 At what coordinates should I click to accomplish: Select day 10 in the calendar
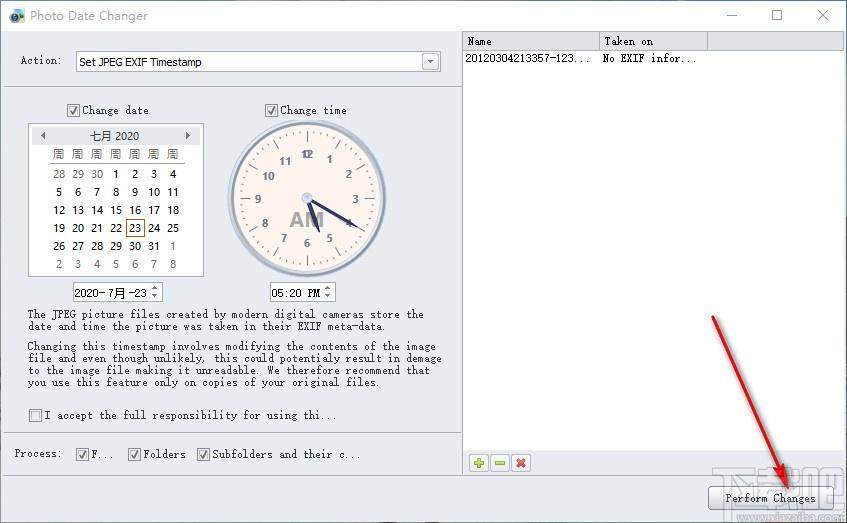click(154, 192)
